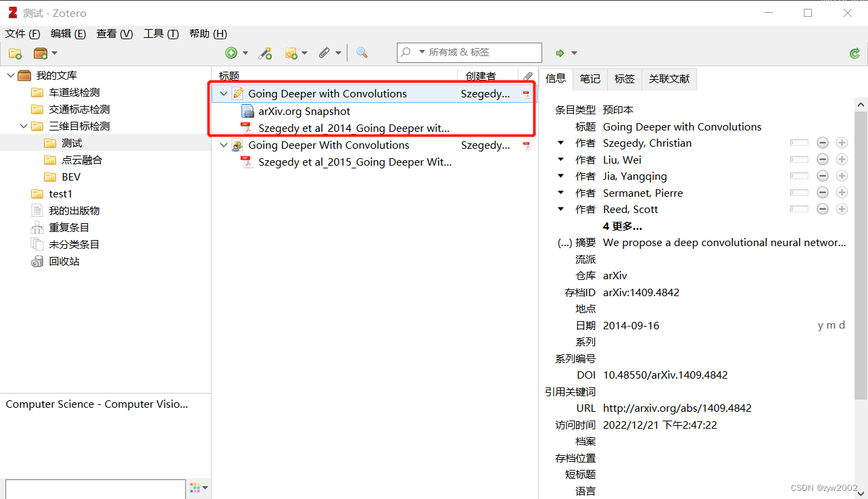The width and height of the screenshot is (868, 499).
Task: Open Add Attachment dropdown arrow
Action: click(338, 53)
